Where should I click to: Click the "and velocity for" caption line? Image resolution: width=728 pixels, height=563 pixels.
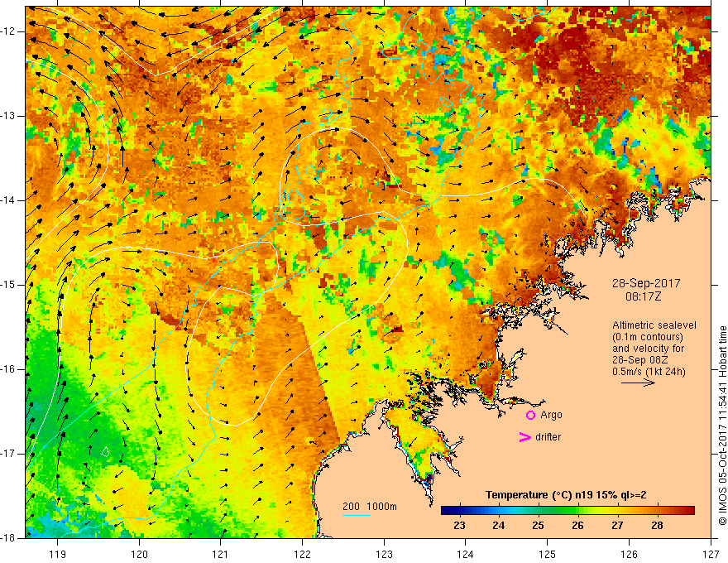648,349
